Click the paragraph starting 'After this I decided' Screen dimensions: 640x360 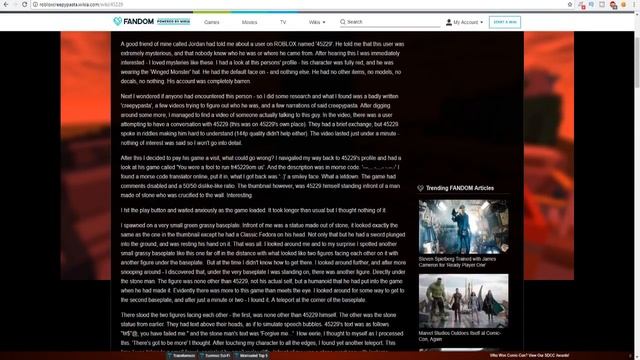[261, 176]
